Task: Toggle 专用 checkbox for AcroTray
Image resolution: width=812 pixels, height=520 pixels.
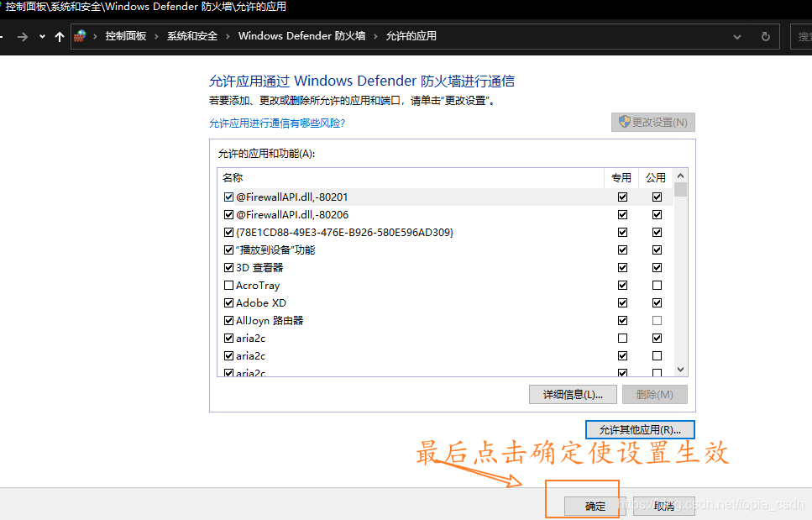Action: coord(622,285)
